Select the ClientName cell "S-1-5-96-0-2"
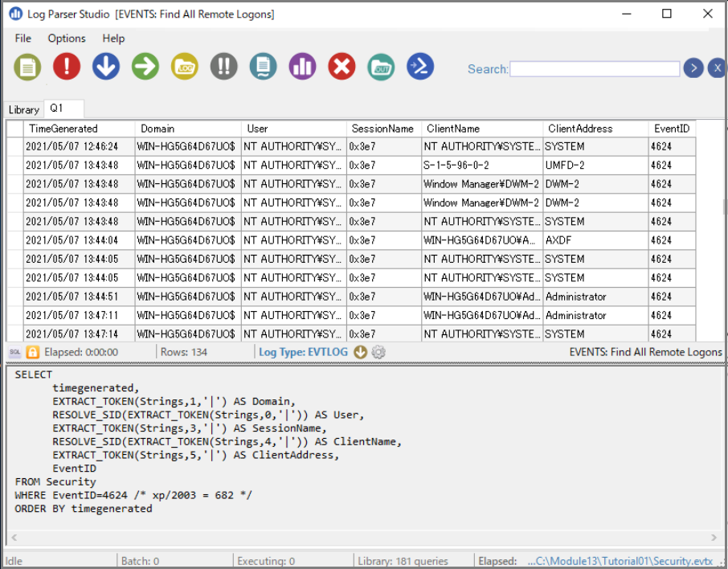The height and width of the screenshot is (569, 728). click(x=482, y=166)
